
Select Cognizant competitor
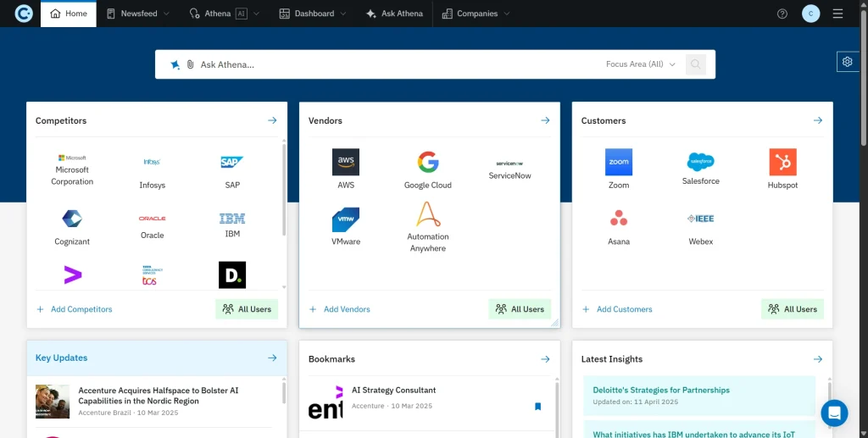tap(72, 227)
